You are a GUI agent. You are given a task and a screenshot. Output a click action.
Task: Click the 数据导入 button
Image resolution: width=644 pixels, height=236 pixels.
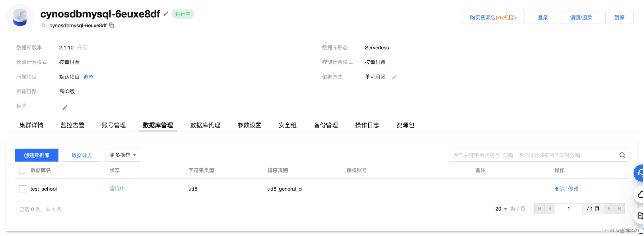click(82, 155)
